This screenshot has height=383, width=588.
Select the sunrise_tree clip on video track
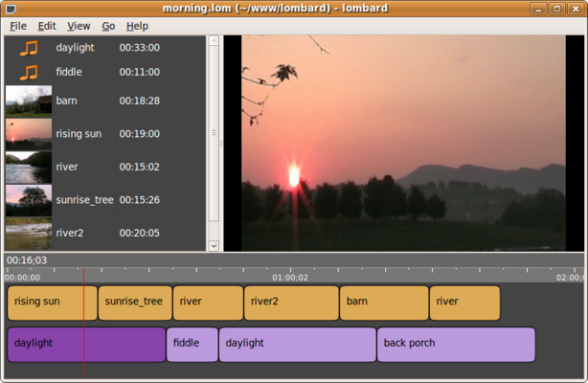pyautogui.click(x=135, y=304)
